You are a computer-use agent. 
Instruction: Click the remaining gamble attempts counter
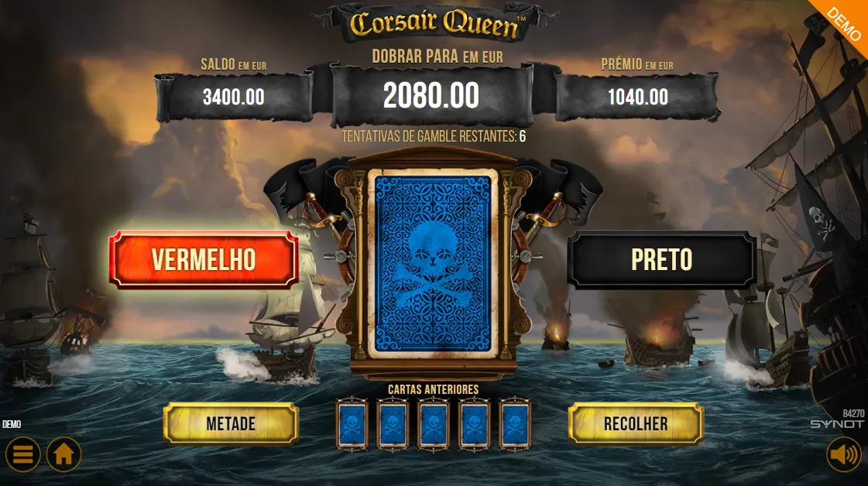[434, 136]
